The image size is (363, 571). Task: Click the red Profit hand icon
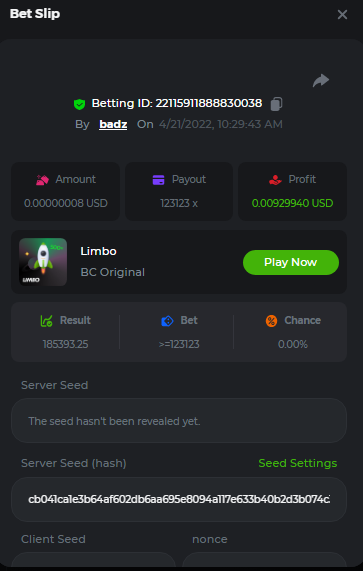(275, 180)
